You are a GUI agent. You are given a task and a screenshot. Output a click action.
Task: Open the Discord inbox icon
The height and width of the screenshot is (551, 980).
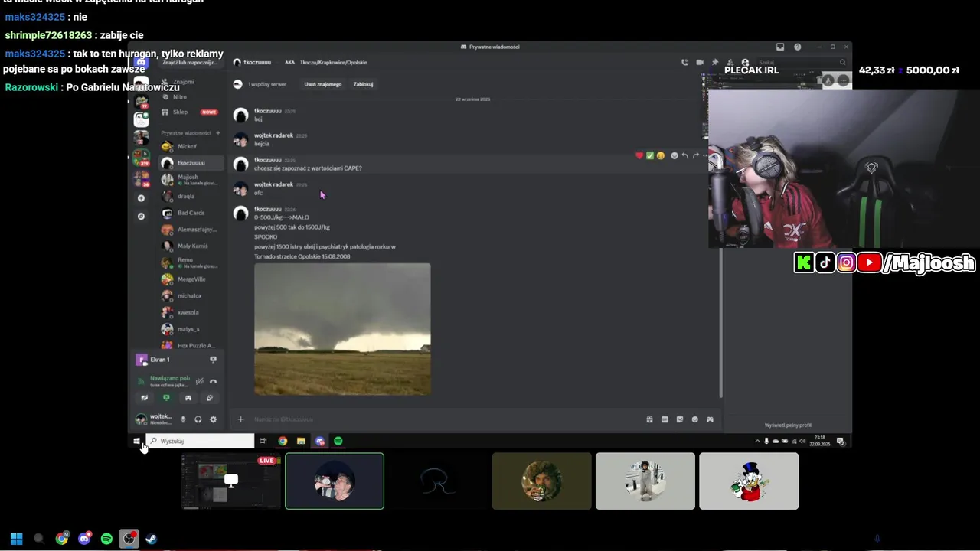pos(780,47)
